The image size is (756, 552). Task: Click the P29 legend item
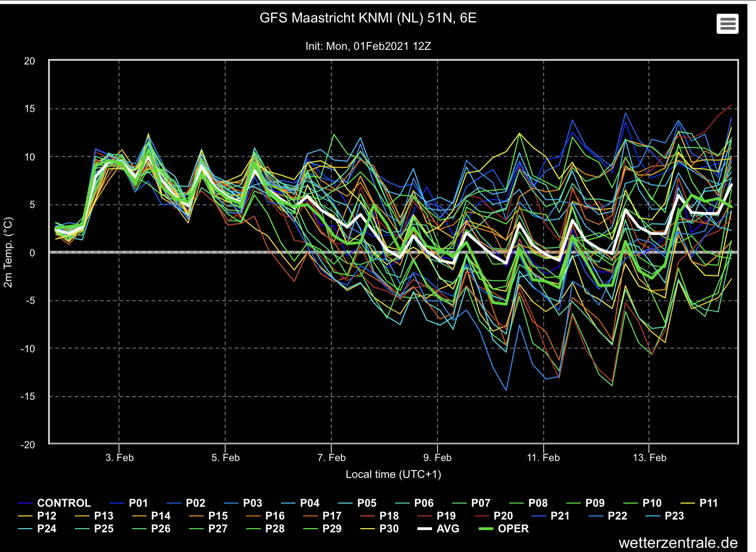pos(323,529)
